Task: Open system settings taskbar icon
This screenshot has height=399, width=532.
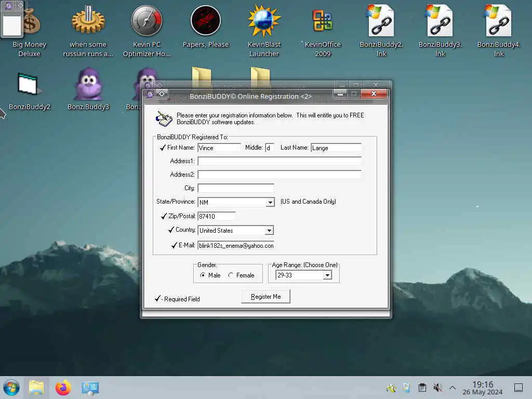Action: click(90, 388)
